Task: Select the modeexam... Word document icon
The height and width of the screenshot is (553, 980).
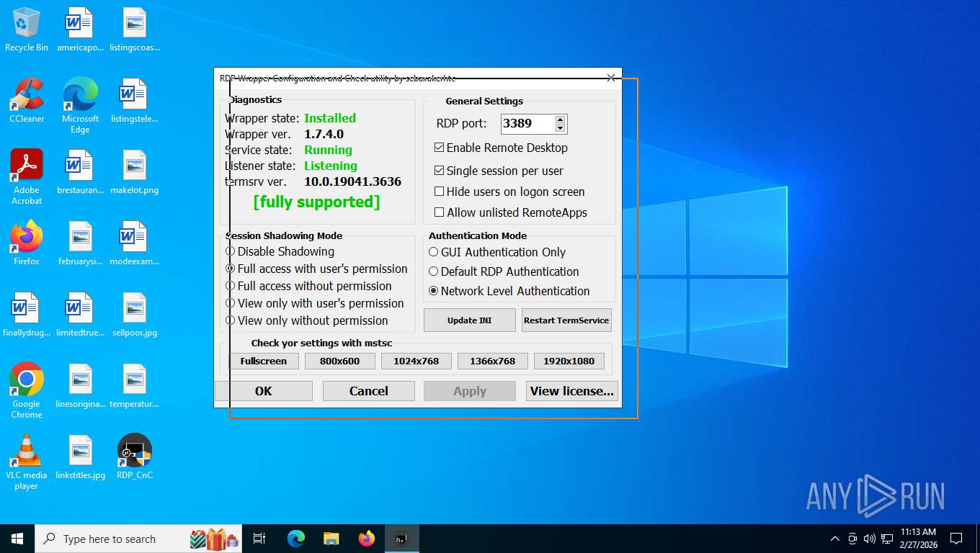Action: 135,243
